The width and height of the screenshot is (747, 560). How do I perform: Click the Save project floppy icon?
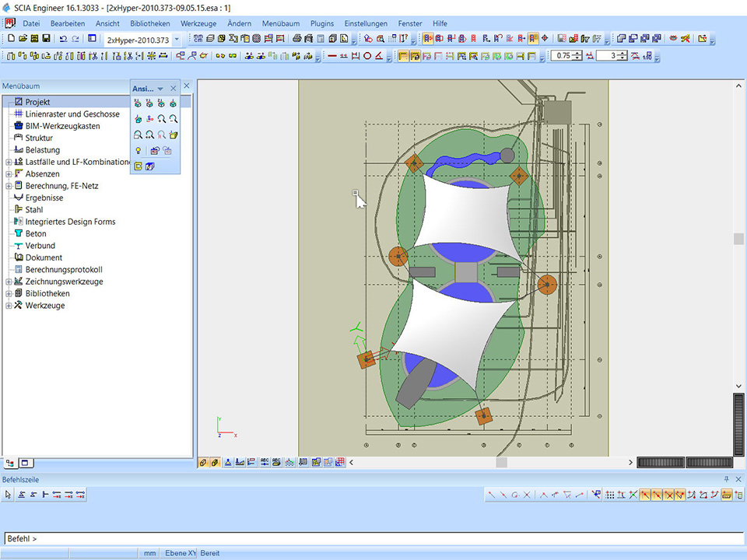pos(46,38)
